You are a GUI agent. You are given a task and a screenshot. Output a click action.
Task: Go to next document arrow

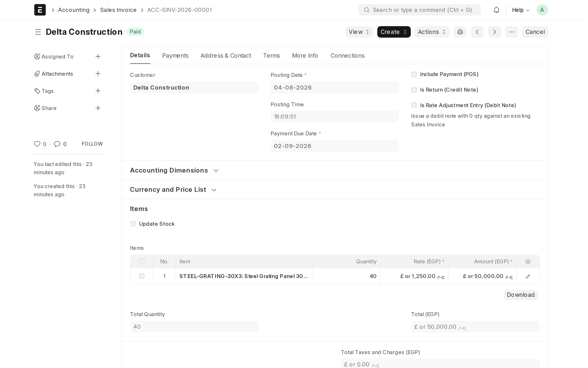pos(494,32)
